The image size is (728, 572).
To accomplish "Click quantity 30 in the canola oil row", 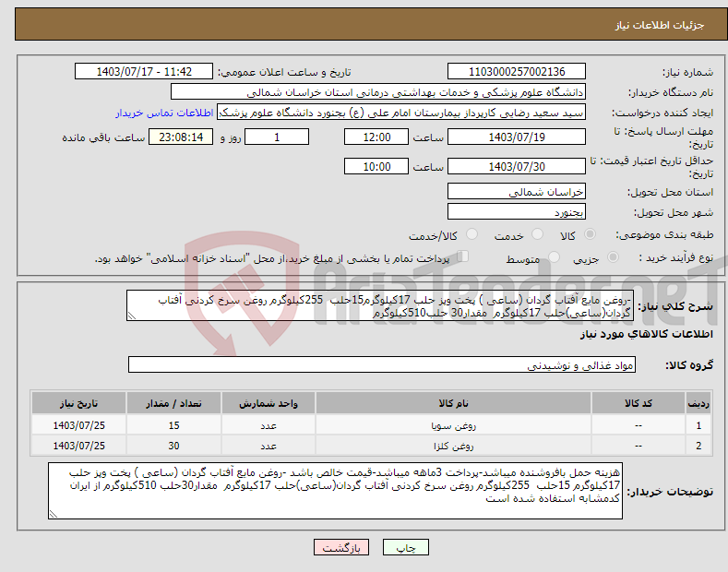I will tap(173, 446).
